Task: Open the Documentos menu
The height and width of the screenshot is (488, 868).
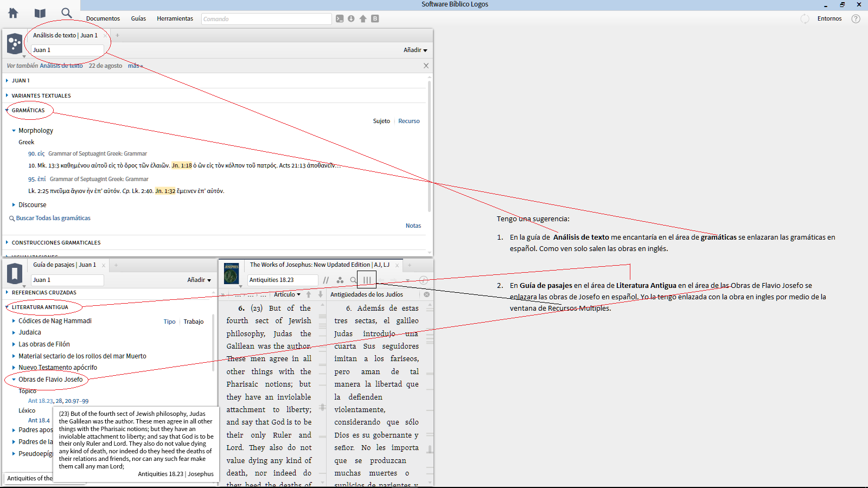Action: click(103, 18)
